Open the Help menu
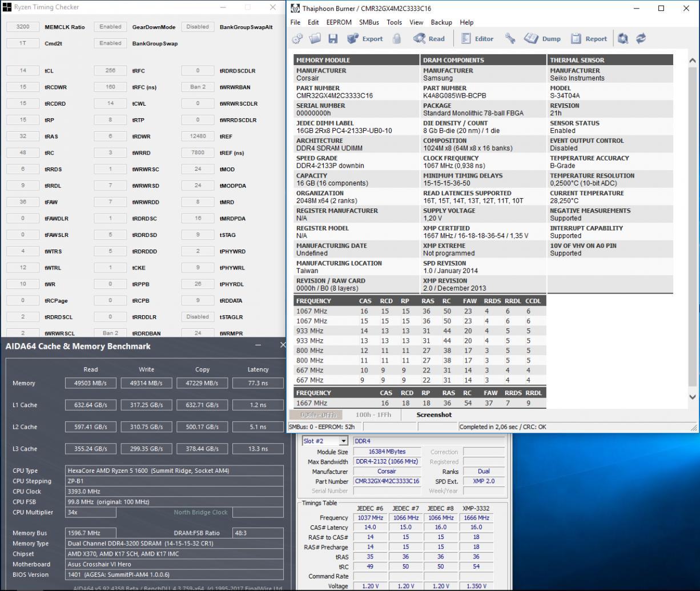This screenshot has width=700, height=591. [x=466, y=22]
